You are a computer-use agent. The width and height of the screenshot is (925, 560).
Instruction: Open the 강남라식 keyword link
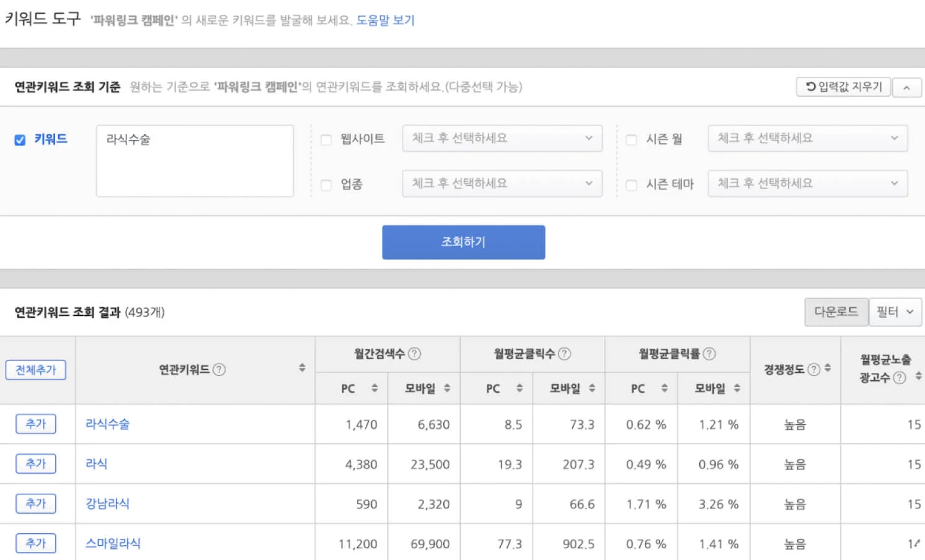[107, 504]
